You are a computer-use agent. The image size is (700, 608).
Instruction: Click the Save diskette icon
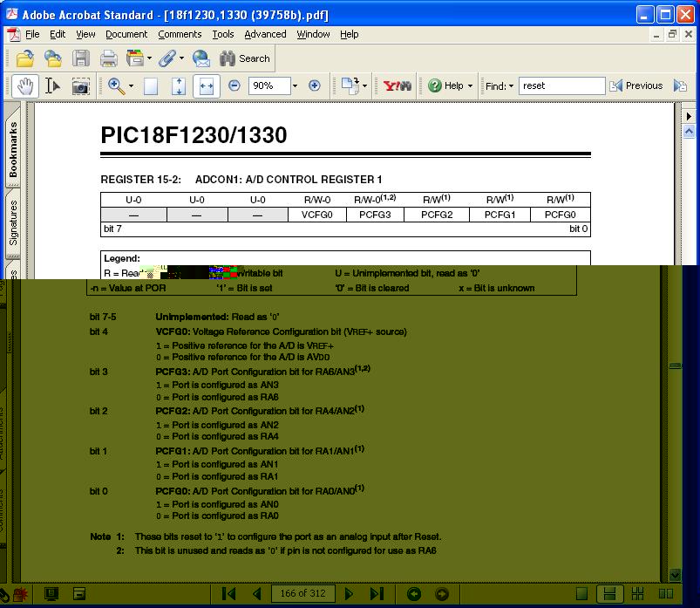pyautogui.click(x=81, y=58)
